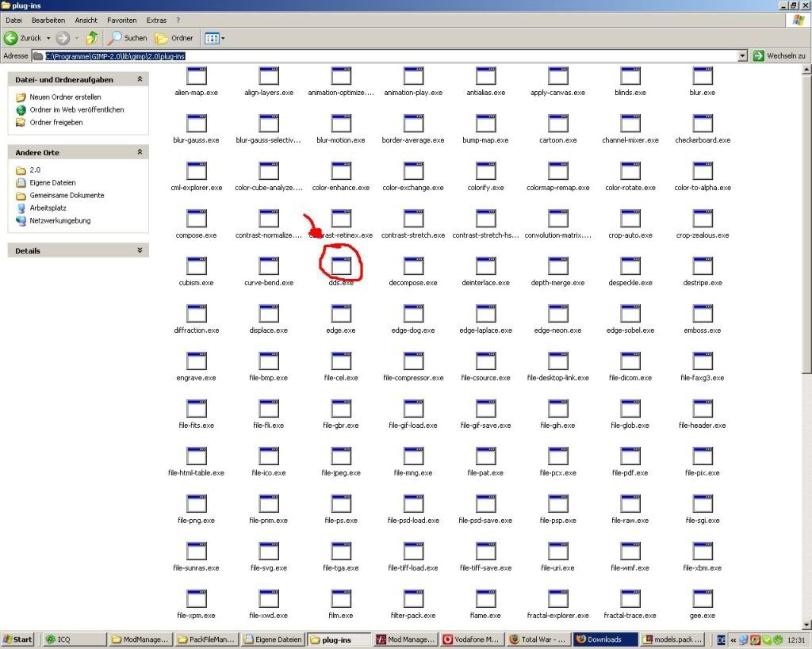The width and height of the screenshot is (812, 649).
Task: Click the Windows Start button
Action: [19, 639]
